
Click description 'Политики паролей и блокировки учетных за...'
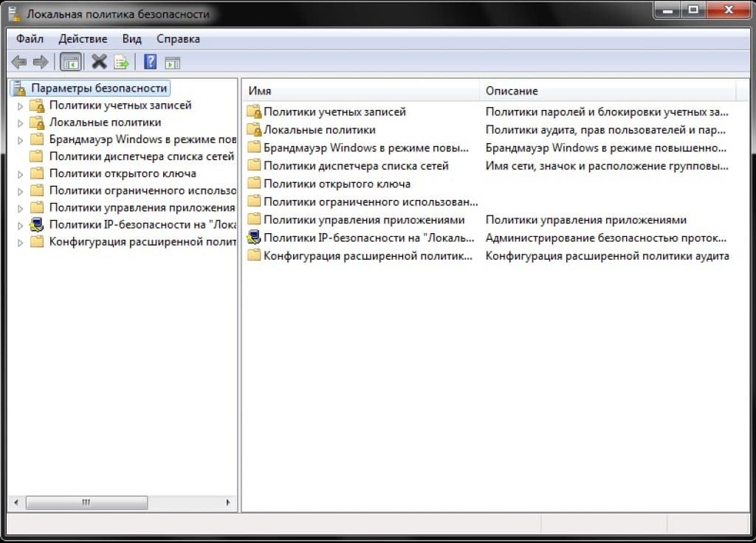point(607,112)
